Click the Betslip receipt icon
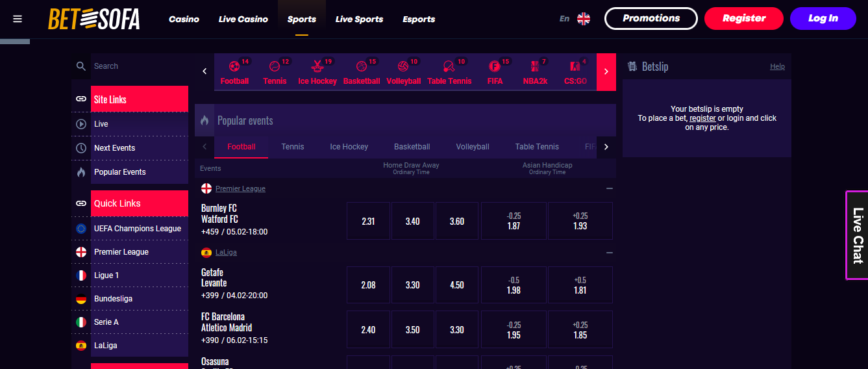This screenshot has width=868, height=369. (x=632, y=66)
